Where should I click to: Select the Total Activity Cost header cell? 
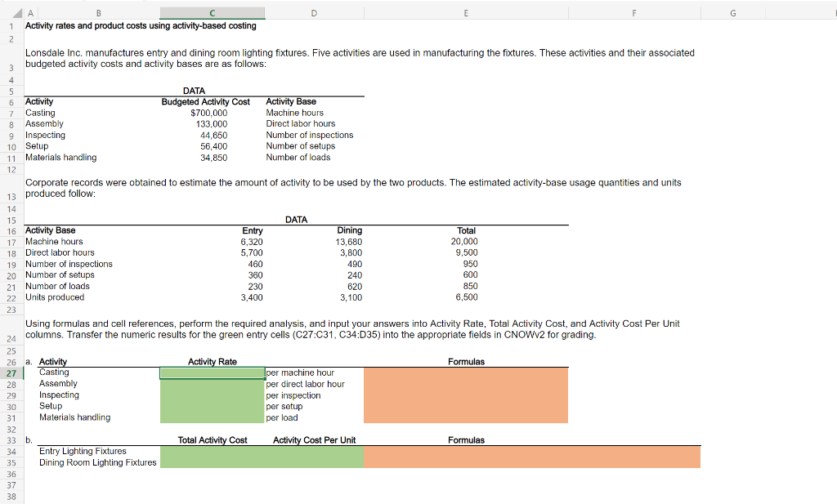pyautogui.click(x=212, y=439)
